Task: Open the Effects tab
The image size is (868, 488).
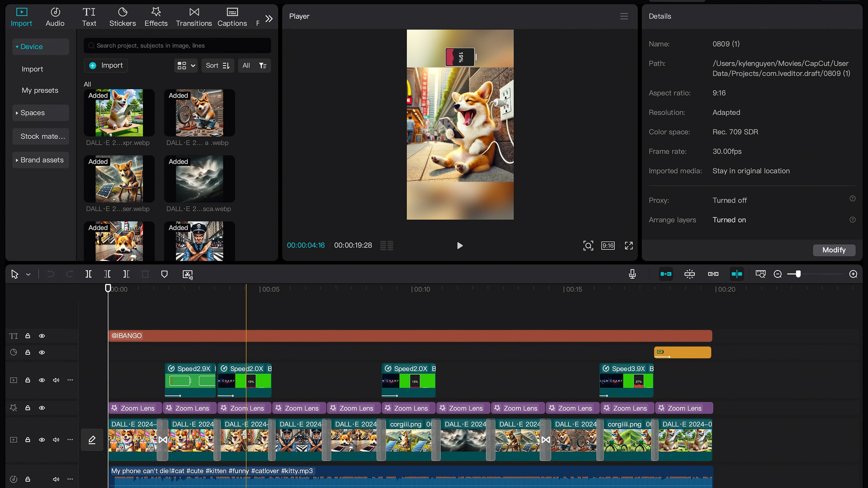Action: [x=156, y=17]
